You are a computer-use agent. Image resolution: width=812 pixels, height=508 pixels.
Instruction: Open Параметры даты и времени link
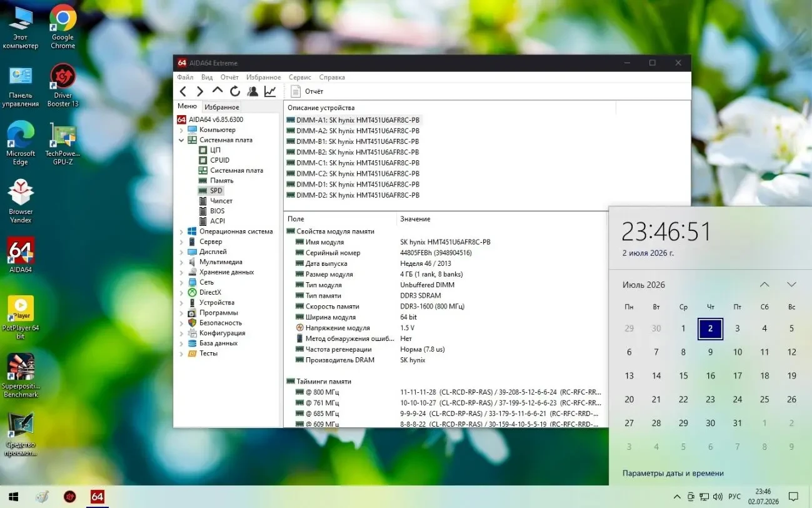(673, 474)
